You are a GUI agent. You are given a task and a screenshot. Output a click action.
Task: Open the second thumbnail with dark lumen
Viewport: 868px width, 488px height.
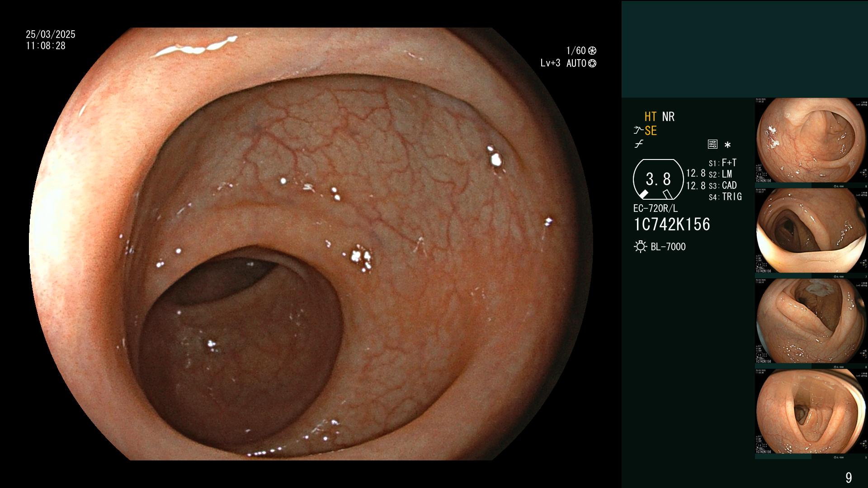[x=811, y=231]
